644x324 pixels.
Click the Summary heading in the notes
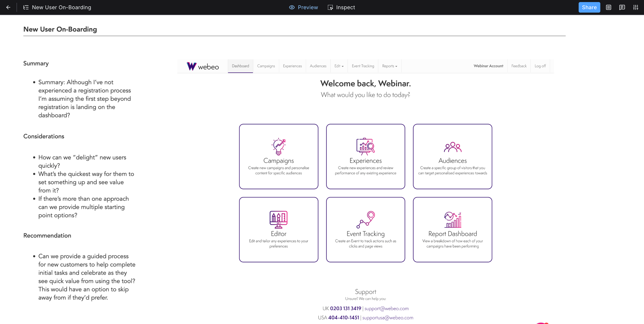coord(36,64)
